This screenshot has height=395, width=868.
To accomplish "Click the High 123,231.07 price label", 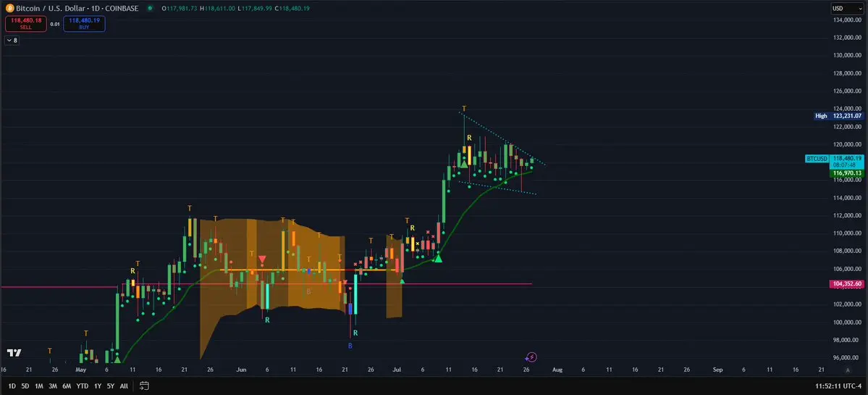I will pyautogui.click(x=838, y=116).
